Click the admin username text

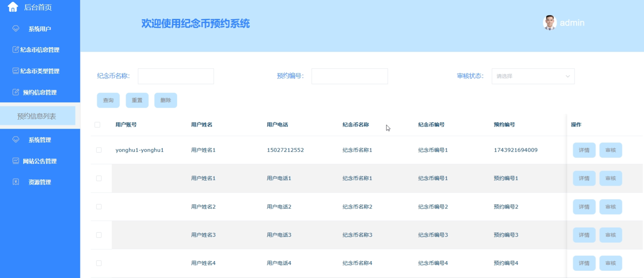572,23
